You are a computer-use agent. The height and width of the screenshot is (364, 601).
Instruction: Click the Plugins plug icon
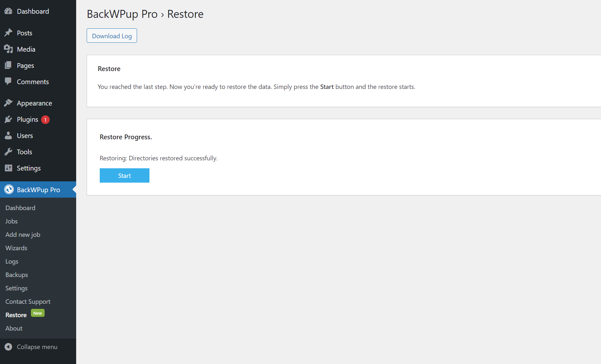point(8,119)
